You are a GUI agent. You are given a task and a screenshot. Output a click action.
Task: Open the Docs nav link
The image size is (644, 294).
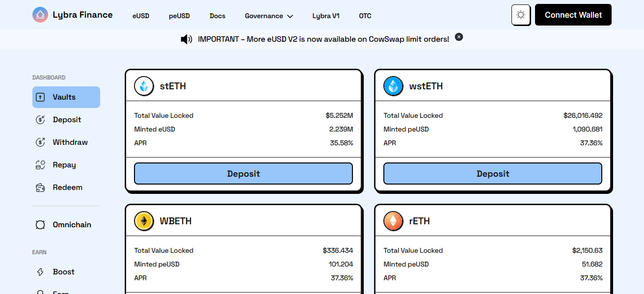pyautogui.click(x=217, y=16)
